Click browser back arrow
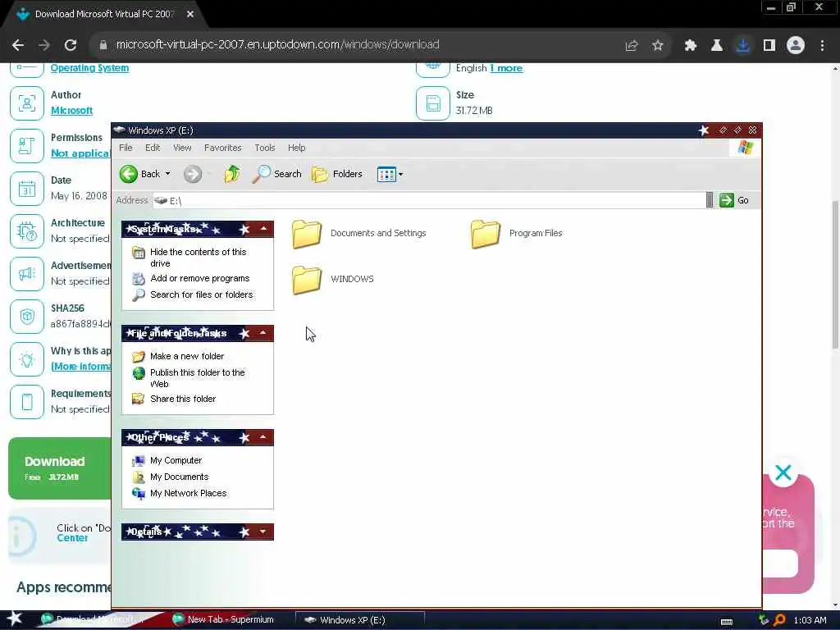The height and width of the screenshot is (630, 840). click(18, 45)
